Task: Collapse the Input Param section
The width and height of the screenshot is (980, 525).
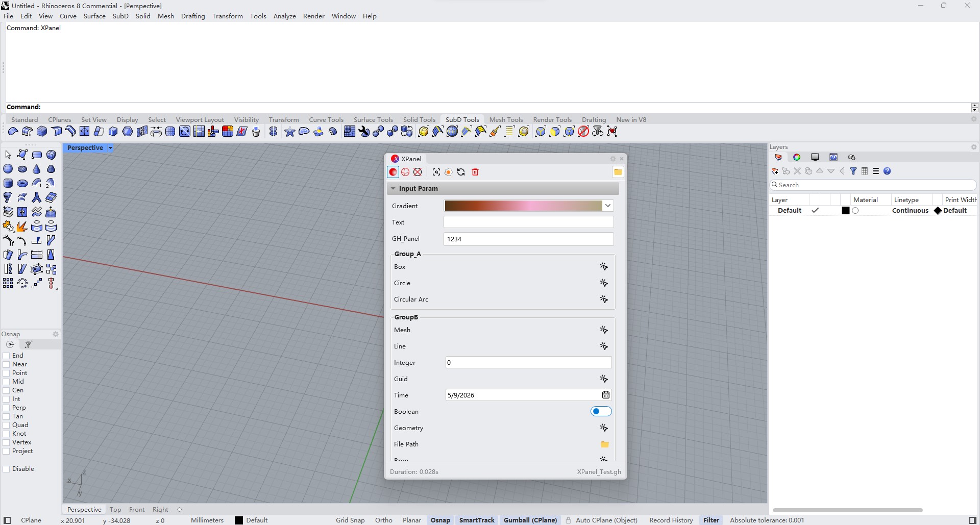Action: 393,188
